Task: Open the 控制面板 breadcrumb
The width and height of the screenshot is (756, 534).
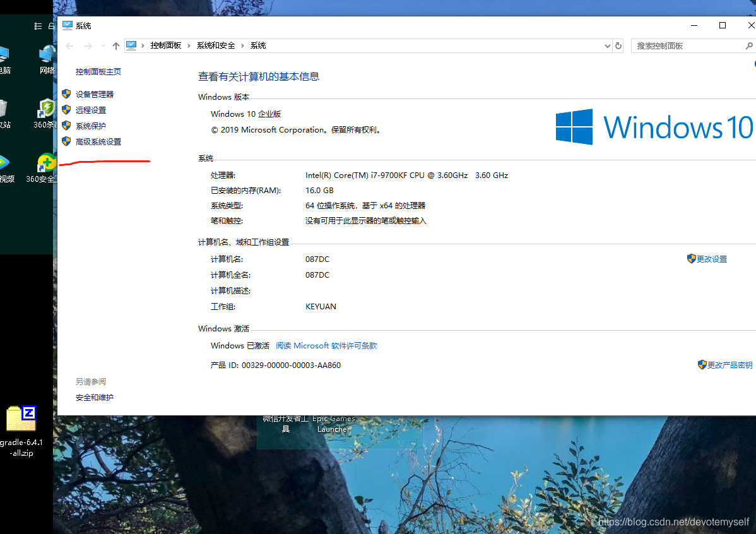Action: [x=165, y=45]
